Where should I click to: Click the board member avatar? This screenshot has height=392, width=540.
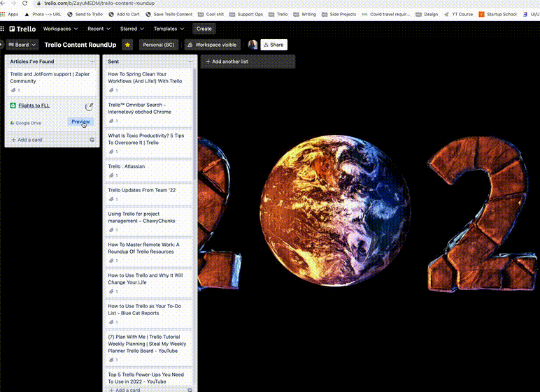click(253, 45)
